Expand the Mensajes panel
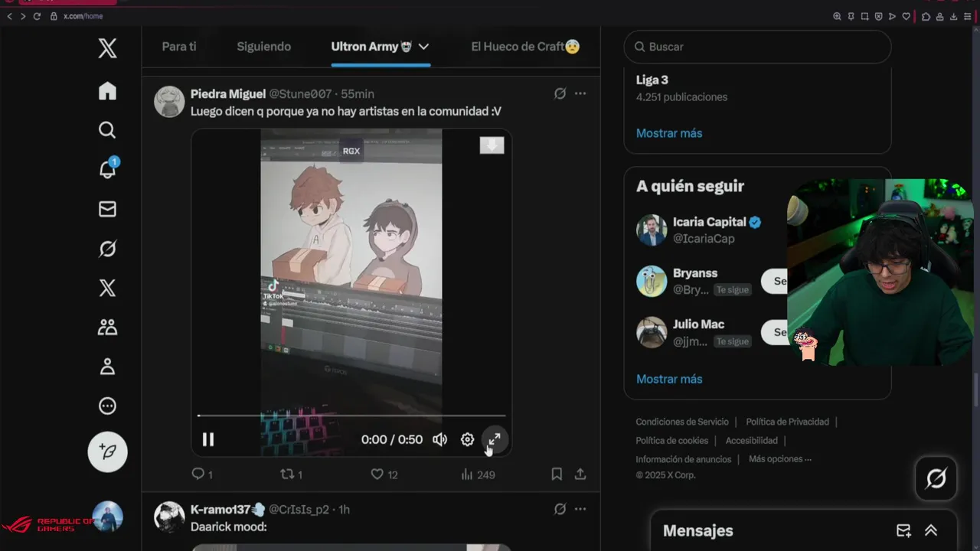The height and width of the screenshot is (551, 980). [931, 530]
